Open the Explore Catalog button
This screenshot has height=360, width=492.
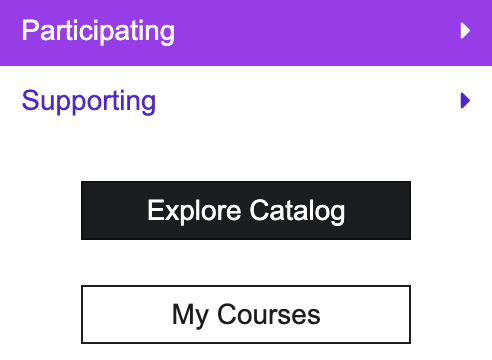246,210
